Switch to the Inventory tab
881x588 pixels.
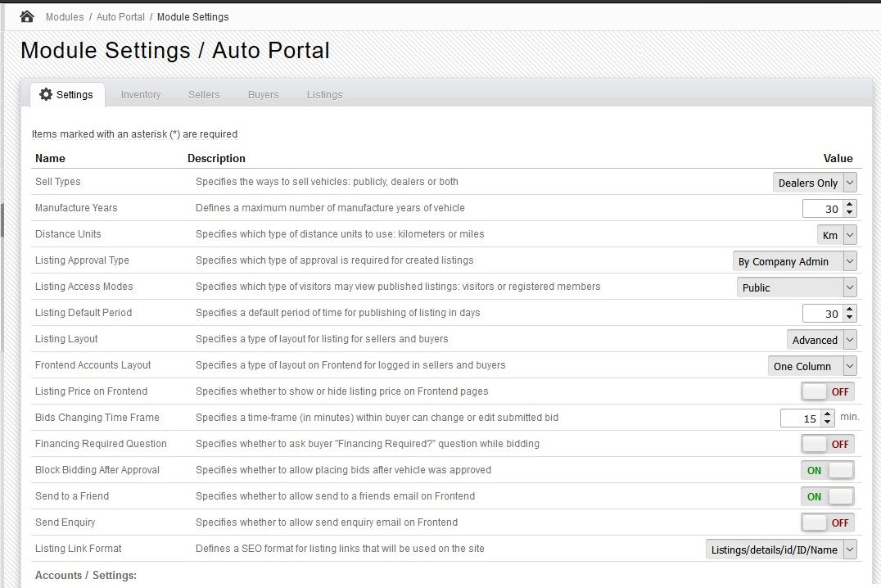(141, 94)
